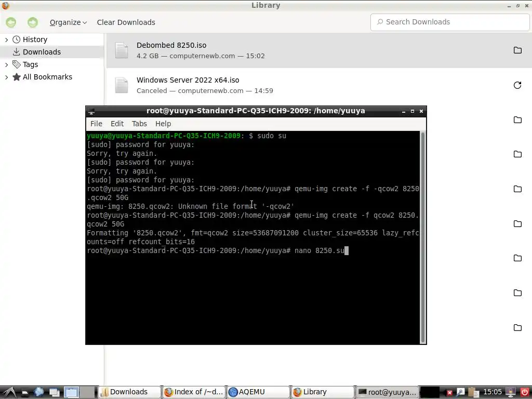Screen dimensions: 532x399
Task: Retry the Windows Server 2022 x64.iso download
Action: tap(517, 85)
